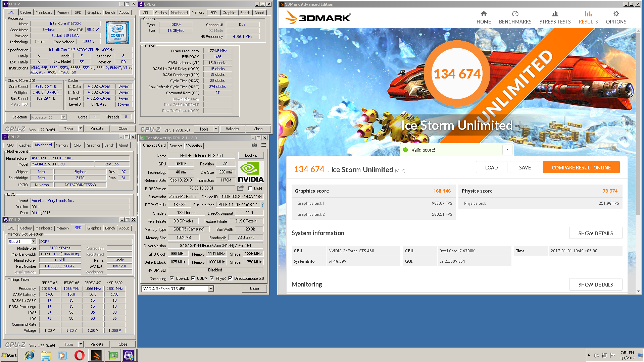The width and height of the screenshot is (644, 362).
Task: Click Close button in GPU-Z window
Action: pyautogui.click(x=254, y=289)
